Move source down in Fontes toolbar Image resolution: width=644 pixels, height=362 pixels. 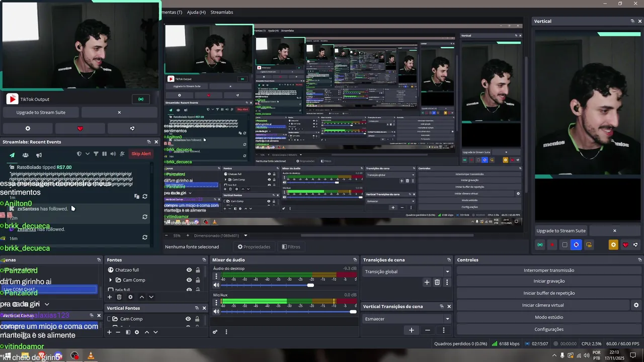[151, 297]
